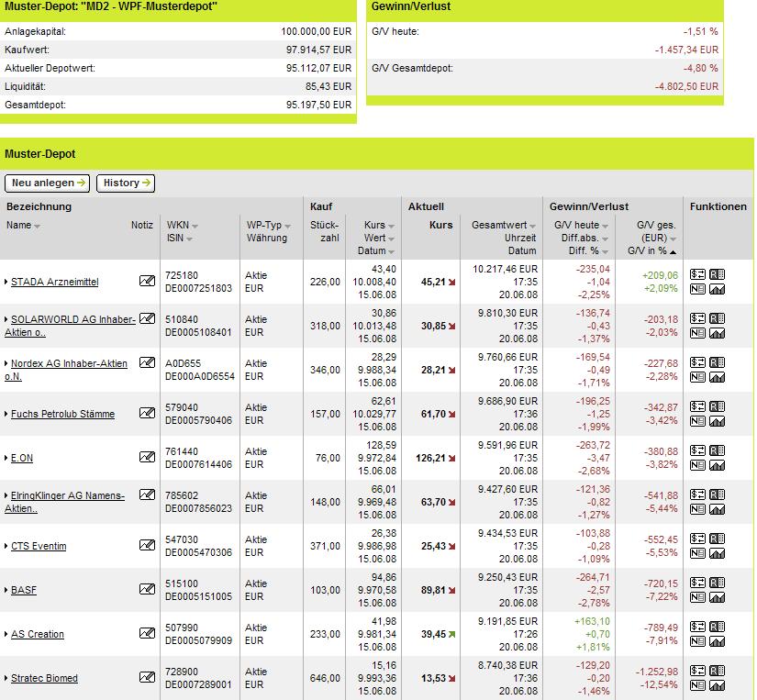Click the $ transaction icon for SOLARWORLD AG

[697, 318]
